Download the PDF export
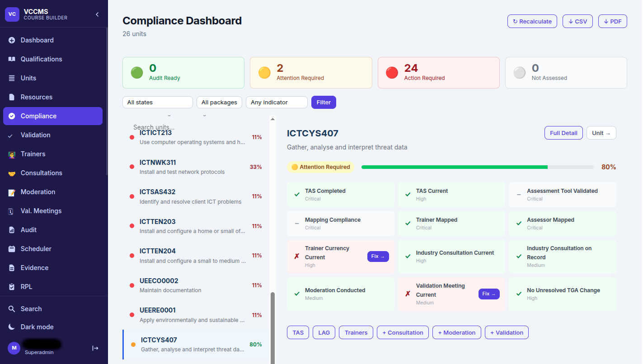The image size is (643, 364). click(613, 21)
